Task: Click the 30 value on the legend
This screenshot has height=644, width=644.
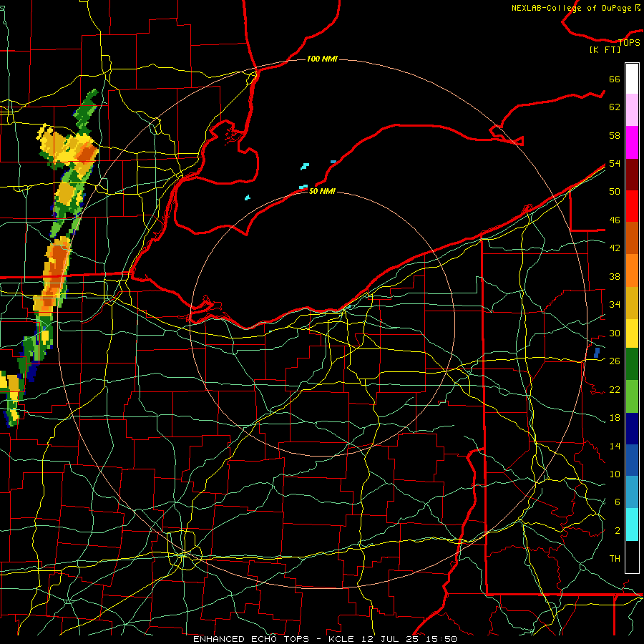Action: [x=615, y=333]
